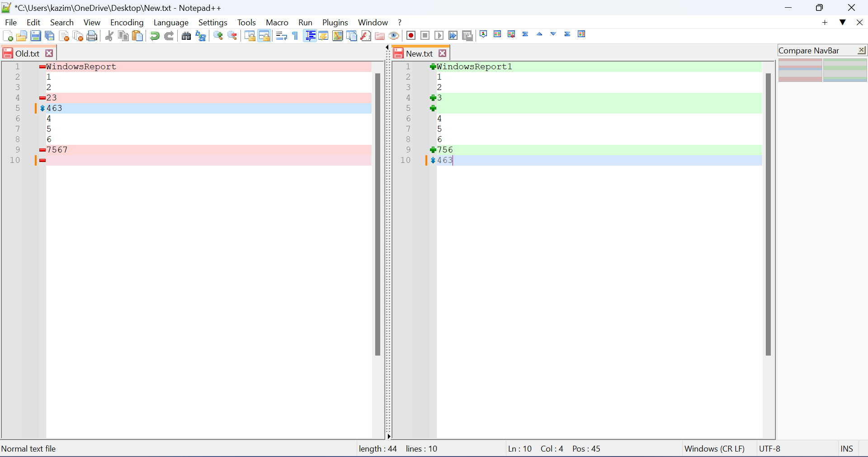Screen dimensions: 868x457
Task: Click the plus button at menu bar right
Action: point(825,22)
